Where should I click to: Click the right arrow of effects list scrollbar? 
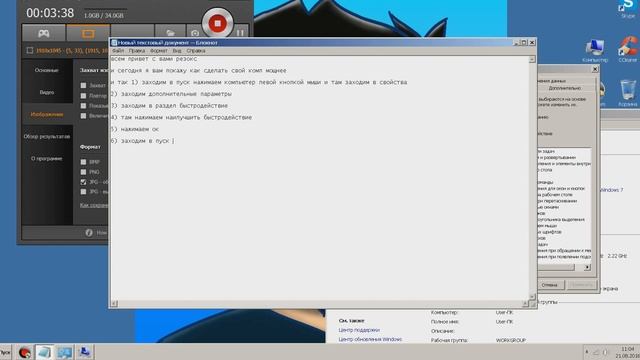587,267
